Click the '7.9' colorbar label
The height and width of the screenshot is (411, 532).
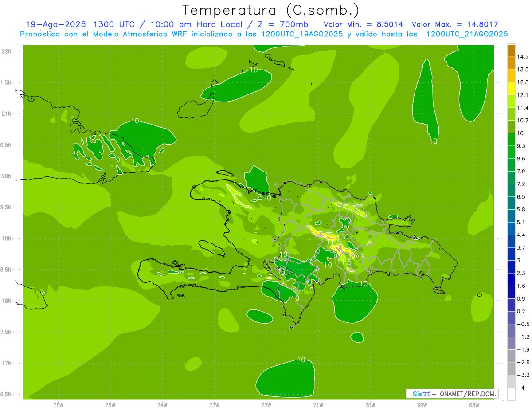click(521, 171)
